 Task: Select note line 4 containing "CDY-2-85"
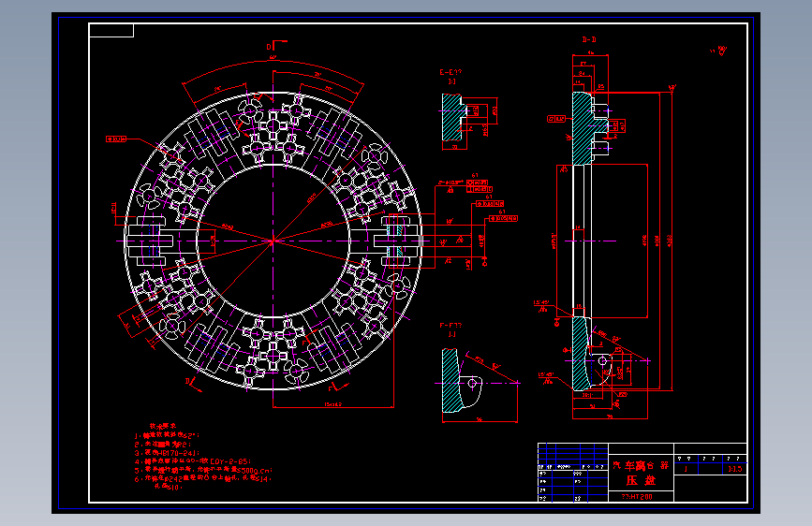(193, 461)
